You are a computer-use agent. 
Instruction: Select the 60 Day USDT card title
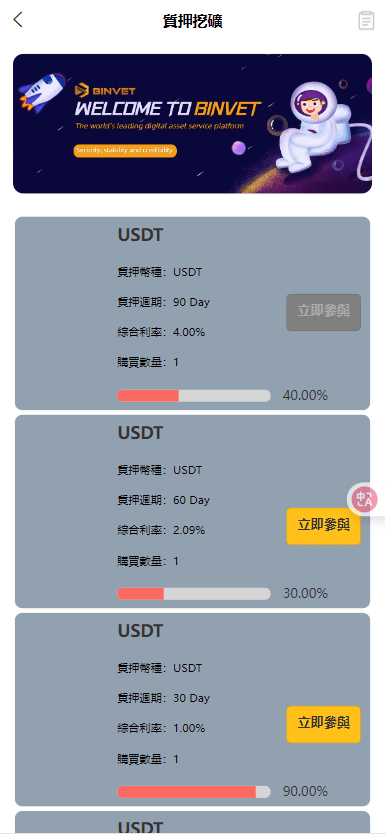(140, 433)
